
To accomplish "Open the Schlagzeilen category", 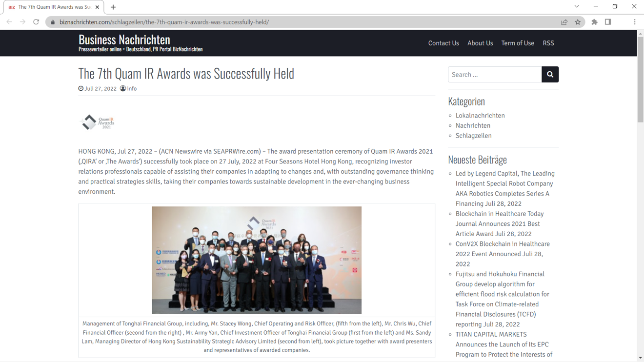I will (x=473, y=136).
